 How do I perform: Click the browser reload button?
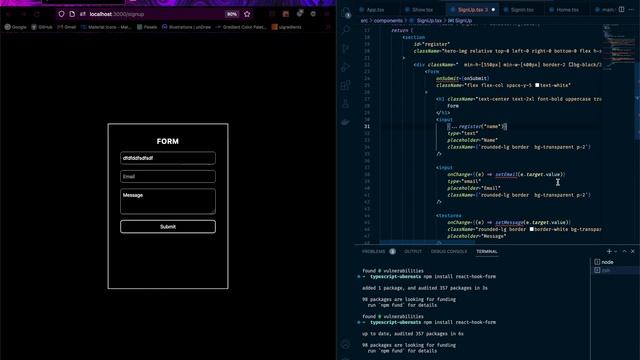click(x=37, y=14)
